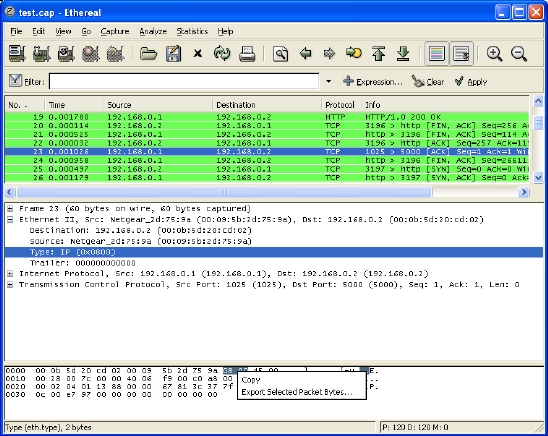Expand the Internet Protocol tree node
The image size is (548, 436).
(10, 274)
